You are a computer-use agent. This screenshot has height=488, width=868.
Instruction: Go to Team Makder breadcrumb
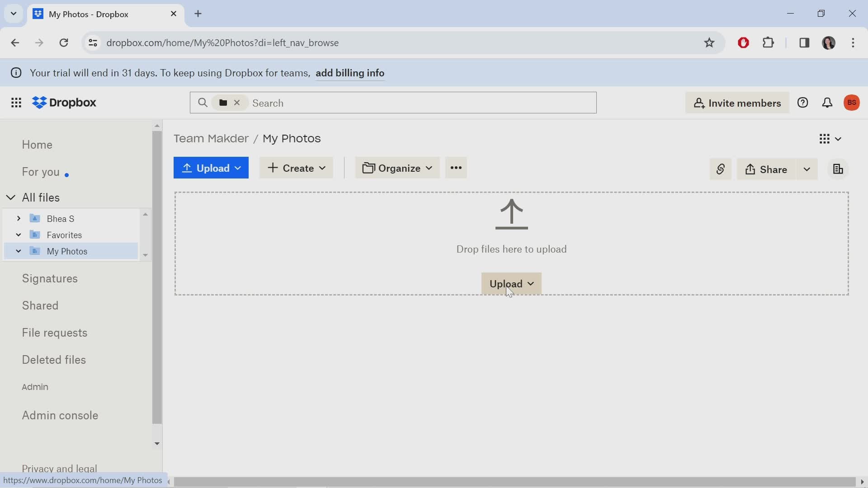click(x=211, y=139)
